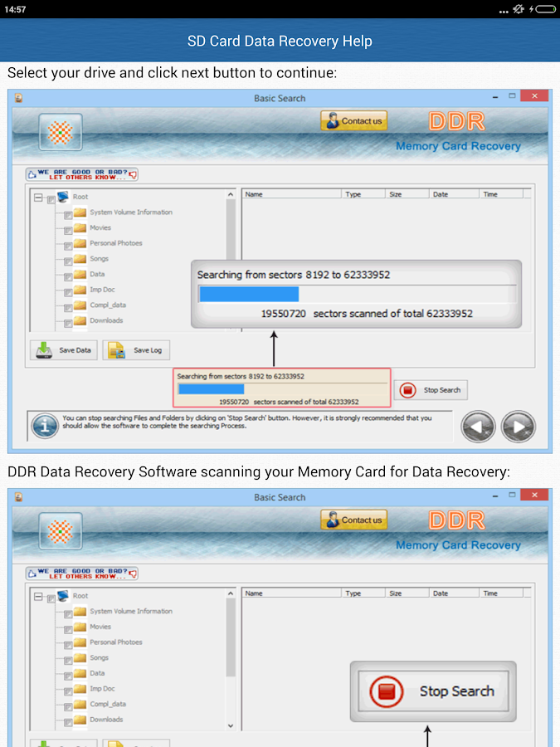The height and width of the screenshot is (747, 560).
Task: Check Compl_data box in upper screenshot
Action: pos(68,308)
